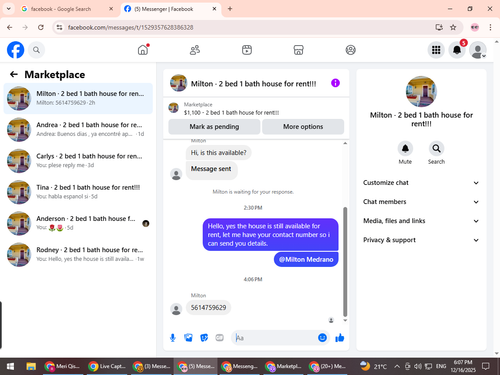The width and height of the screenshot is (500, 375).
Task: Open Rodney conversation in list
Action: tap(78, 254)
